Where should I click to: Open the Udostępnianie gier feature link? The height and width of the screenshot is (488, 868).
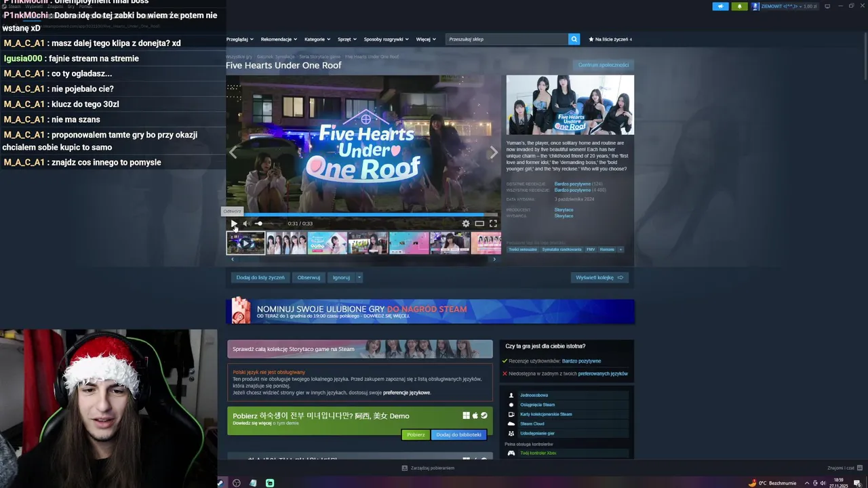click(537, 433)
